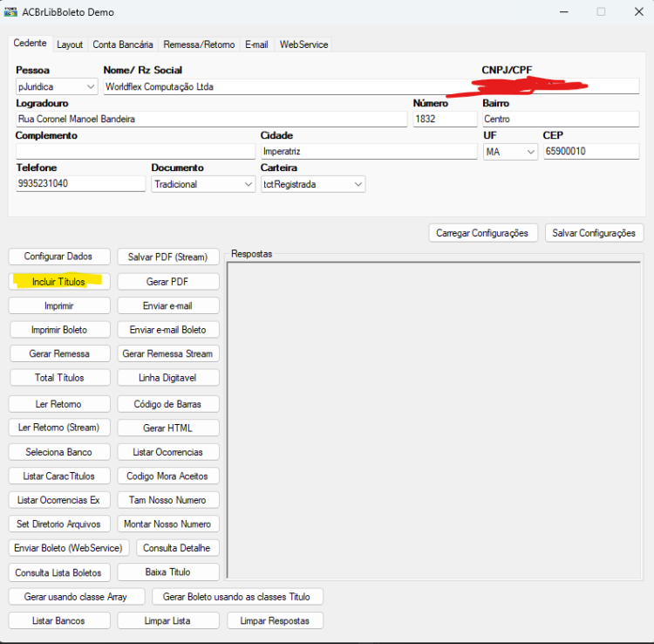Click the Tam Nosso Numero button

[168, 500]
